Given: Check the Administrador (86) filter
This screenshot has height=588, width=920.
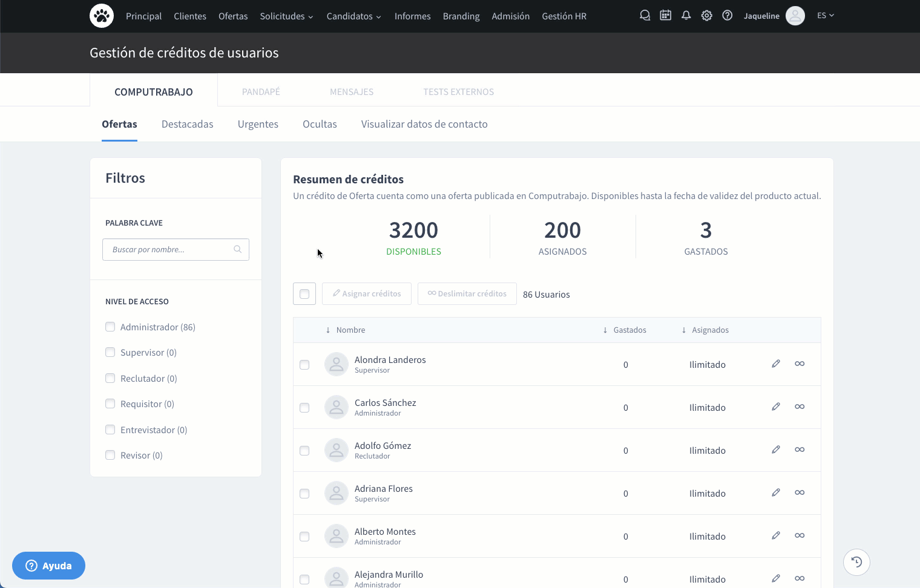Looking at the screenshot, I should click(x=110, y=327).
